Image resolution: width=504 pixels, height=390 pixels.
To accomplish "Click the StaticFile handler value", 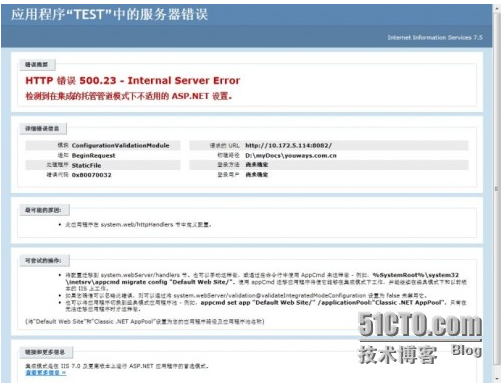I will pos(86,165).
